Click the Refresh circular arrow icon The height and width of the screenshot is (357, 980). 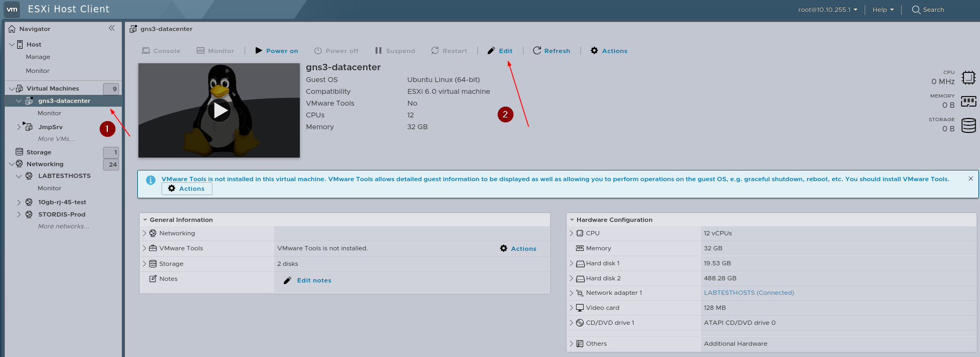pyautogui.click(x=536, y=50)
